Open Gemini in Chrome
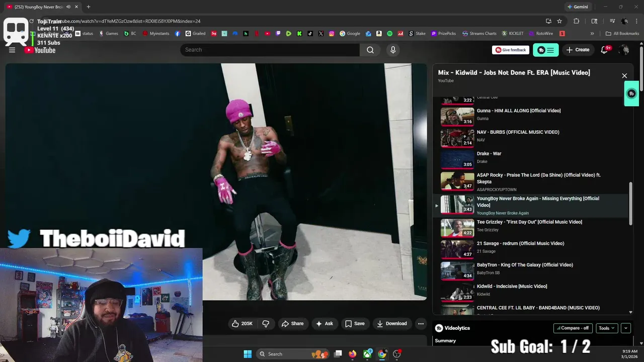Image resolution: width=644 pixels, height=362 pixels. pos(578,7)
